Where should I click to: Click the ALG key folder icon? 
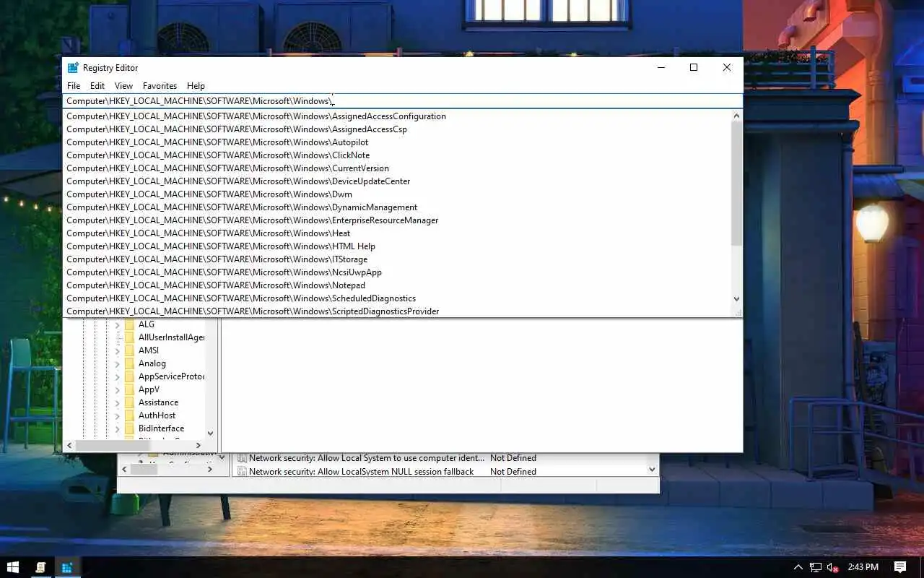point(130,324)
